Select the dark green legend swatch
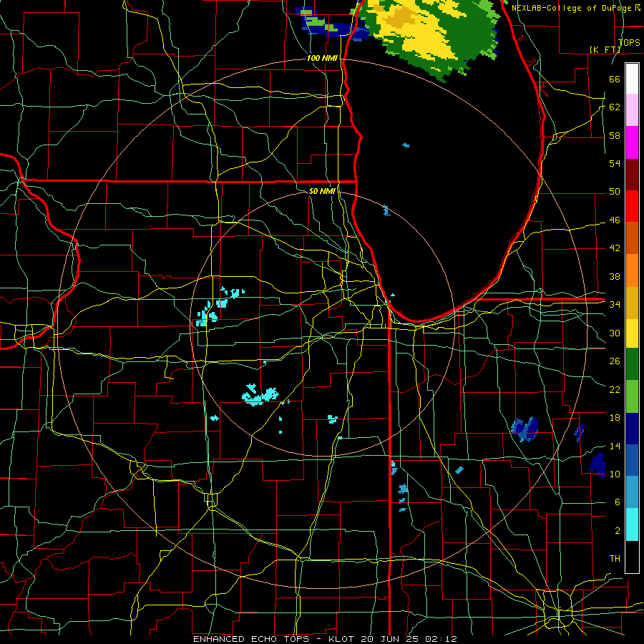The height and width of the screenshot is (644, 644). (632, 364)
